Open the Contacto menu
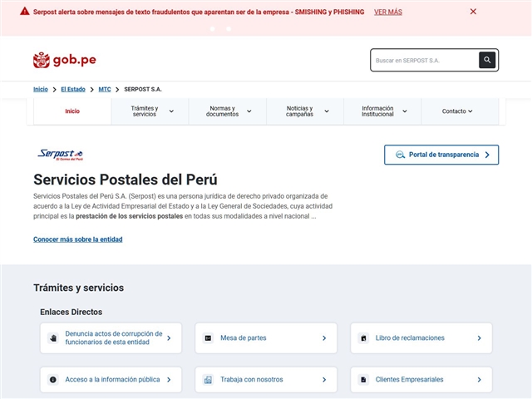This screenshot has height=399, width=532. tap(460, 111)
